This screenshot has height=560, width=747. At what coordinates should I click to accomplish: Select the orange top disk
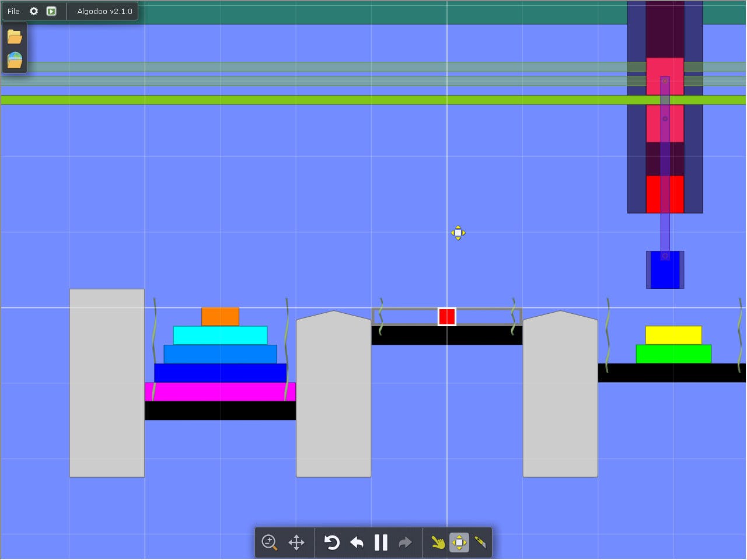[x=221, y=317]
